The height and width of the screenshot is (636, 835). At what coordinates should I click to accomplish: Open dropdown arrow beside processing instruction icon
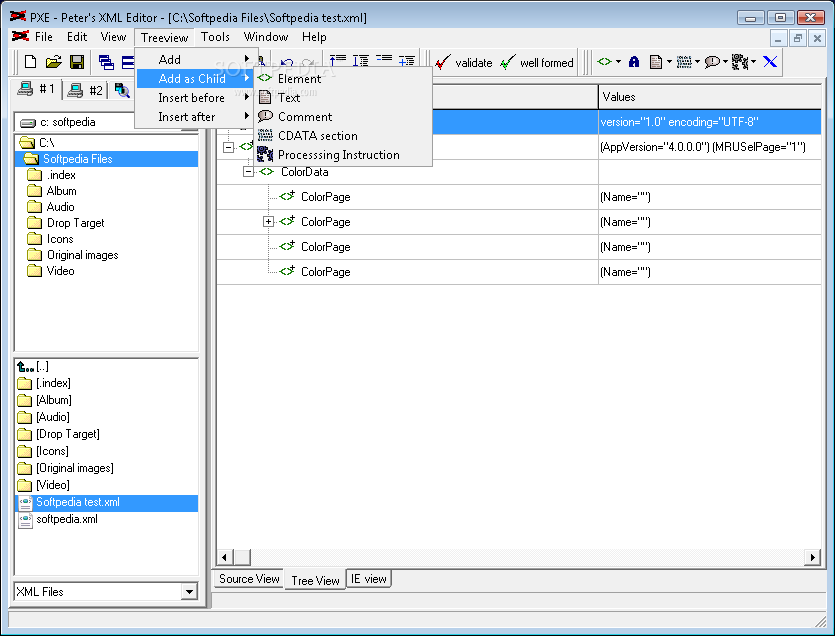point(753,62)
